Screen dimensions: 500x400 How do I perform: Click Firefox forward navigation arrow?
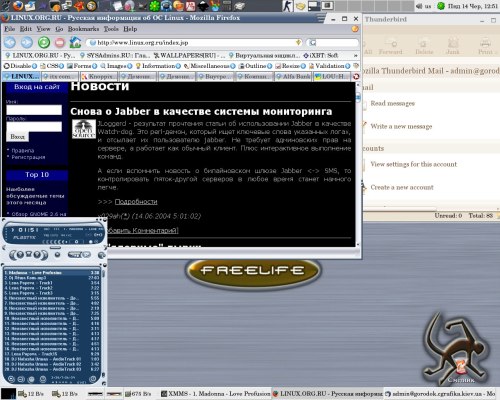[x=27, y=43]
